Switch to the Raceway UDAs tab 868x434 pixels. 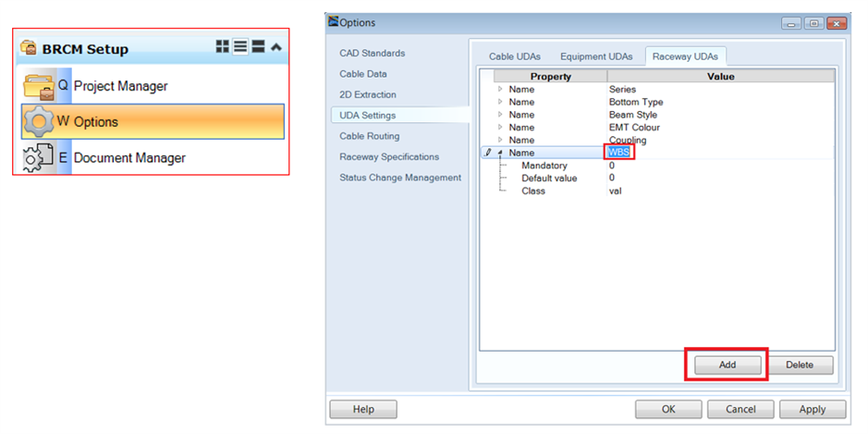point(685,56)
